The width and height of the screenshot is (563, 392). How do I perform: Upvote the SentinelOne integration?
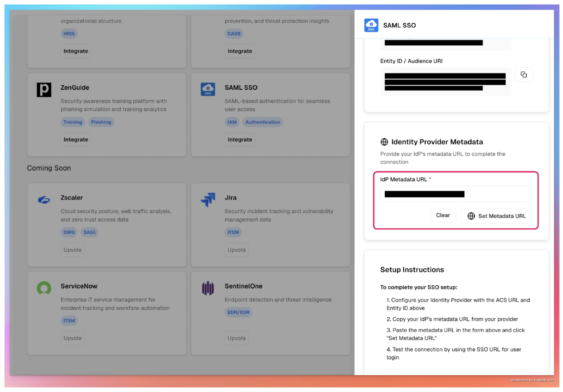237,338
